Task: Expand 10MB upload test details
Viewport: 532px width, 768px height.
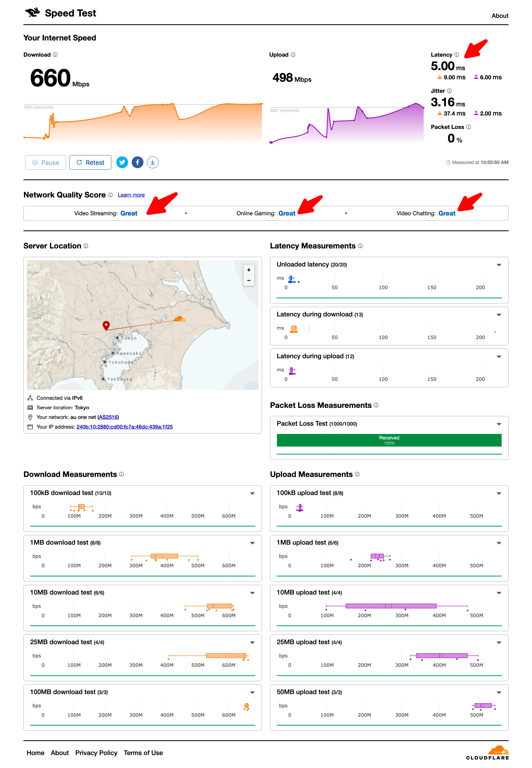Action: [499, 593]
